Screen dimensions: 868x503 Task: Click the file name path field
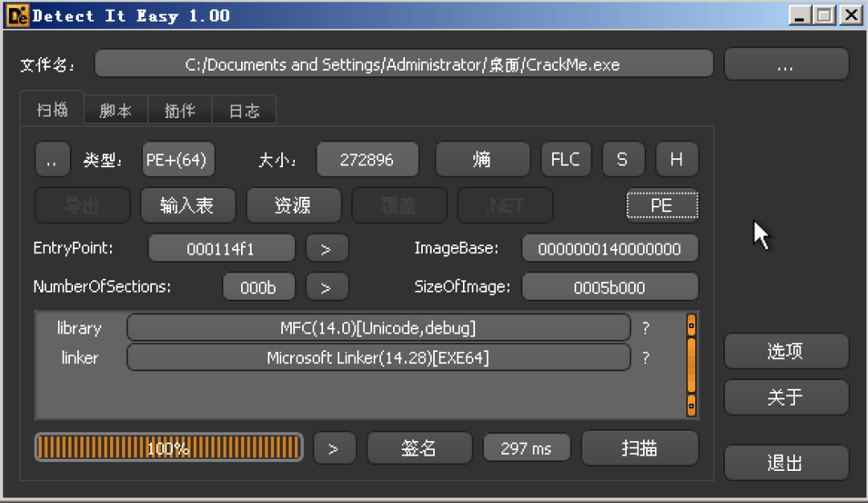click(x=403, y=65)
